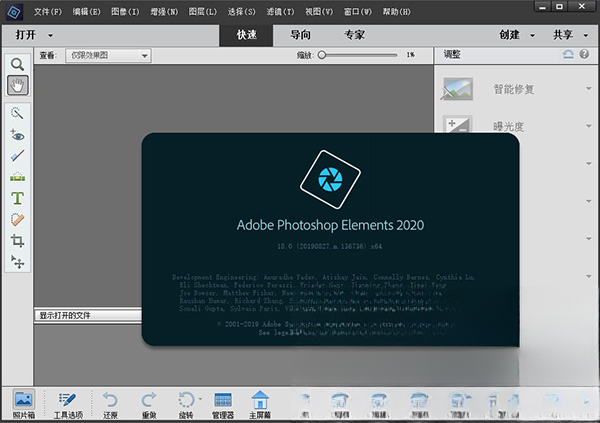Image resolution: width=600 pixels, height=423 pixels.
Task: Click the Exposure (曝光度) adjustment icon
Action: (x=458, y=124)
